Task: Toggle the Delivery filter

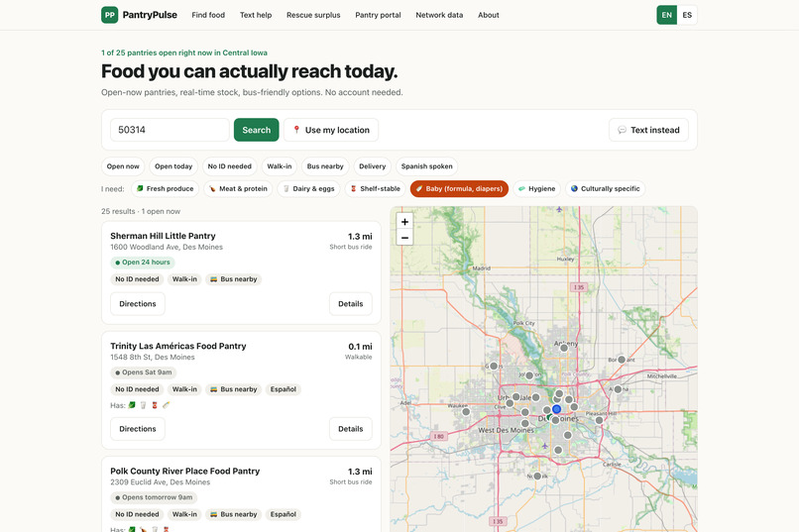Action: tap(372, 166)
